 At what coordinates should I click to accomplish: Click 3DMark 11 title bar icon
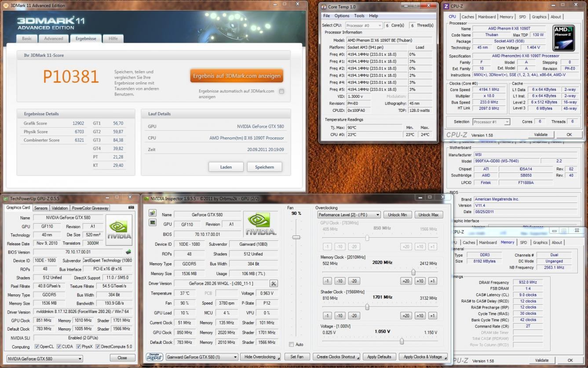[6, 5]
